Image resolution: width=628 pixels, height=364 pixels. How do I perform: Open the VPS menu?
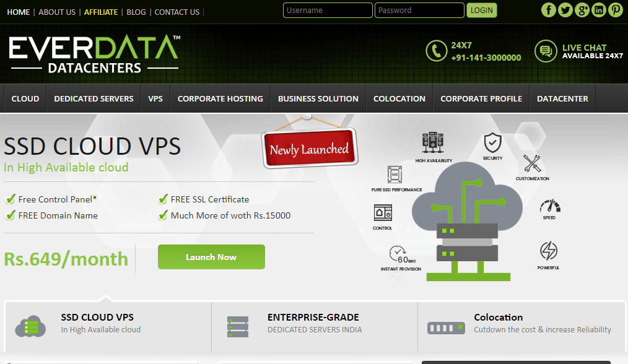(x=155, y=98)
